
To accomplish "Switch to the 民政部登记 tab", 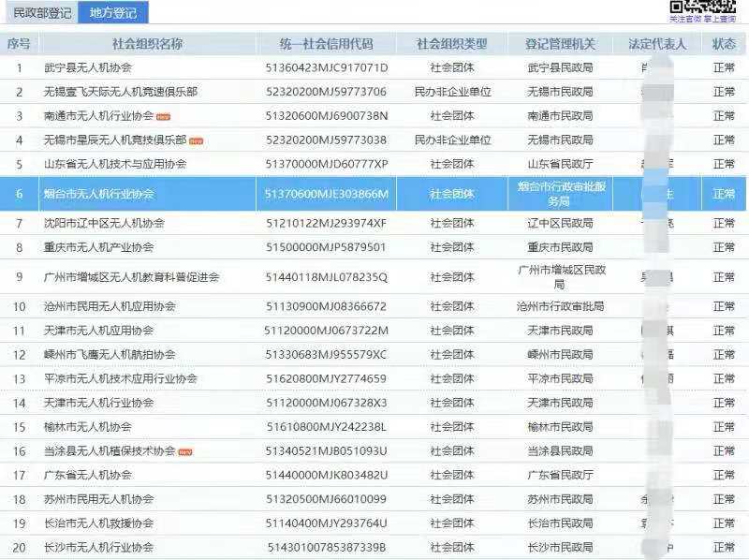I will 41,13.
